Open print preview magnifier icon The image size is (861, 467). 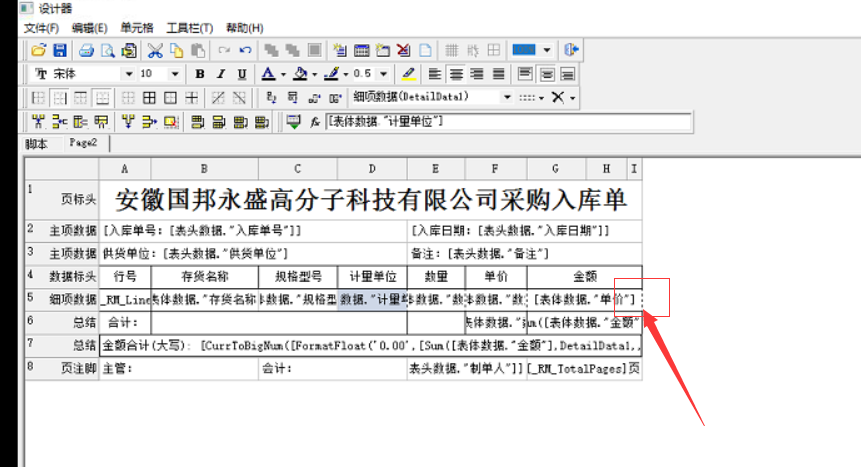pyautogui.click(x=108, y=51)
